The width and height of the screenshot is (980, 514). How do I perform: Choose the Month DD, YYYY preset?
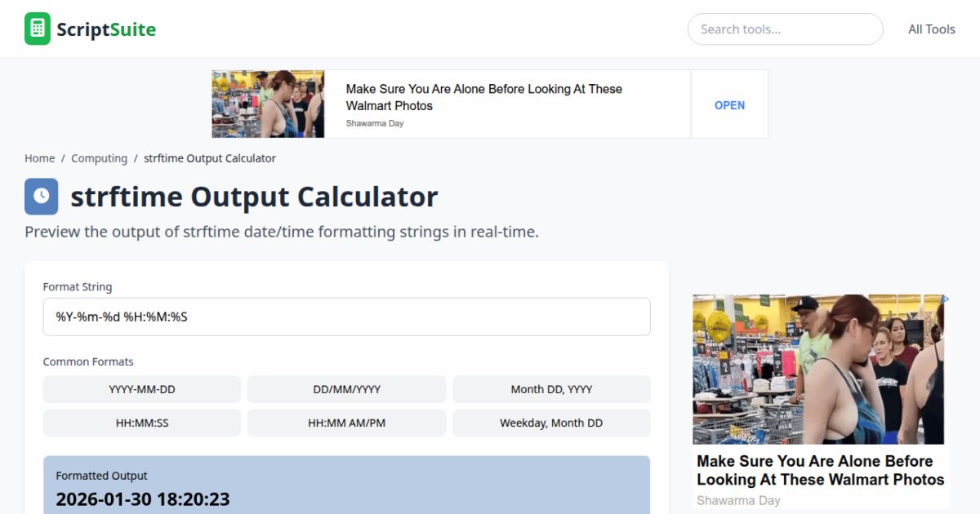tap(551, 389)
